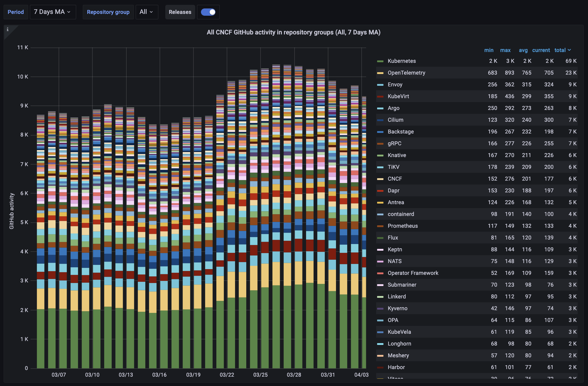Toggle Argo series visibility in legend
The width and height of the screenshot is (588, 386).
[x=393, y=108]
